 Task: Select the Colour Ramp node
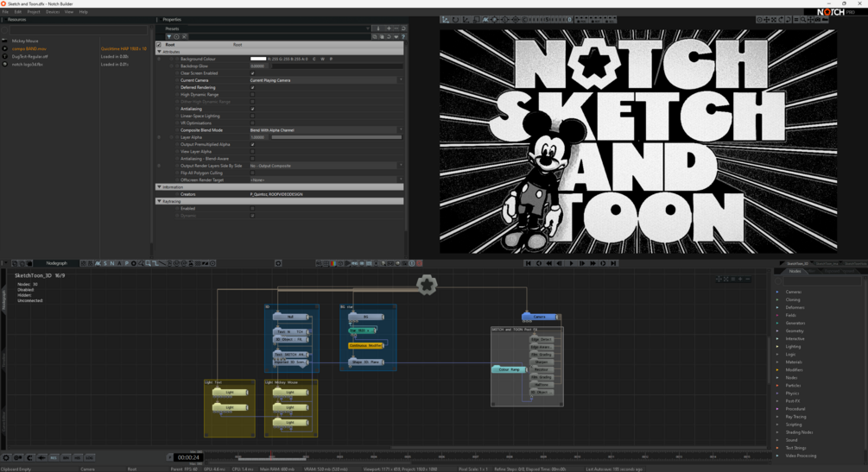click(x=508, y=369)
